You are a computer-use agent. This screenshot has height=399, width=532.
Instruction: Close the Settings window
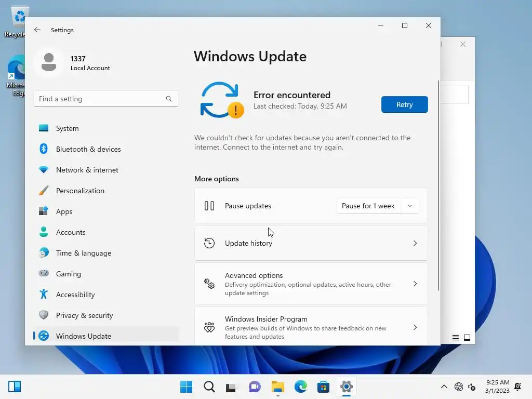[429, 25]
